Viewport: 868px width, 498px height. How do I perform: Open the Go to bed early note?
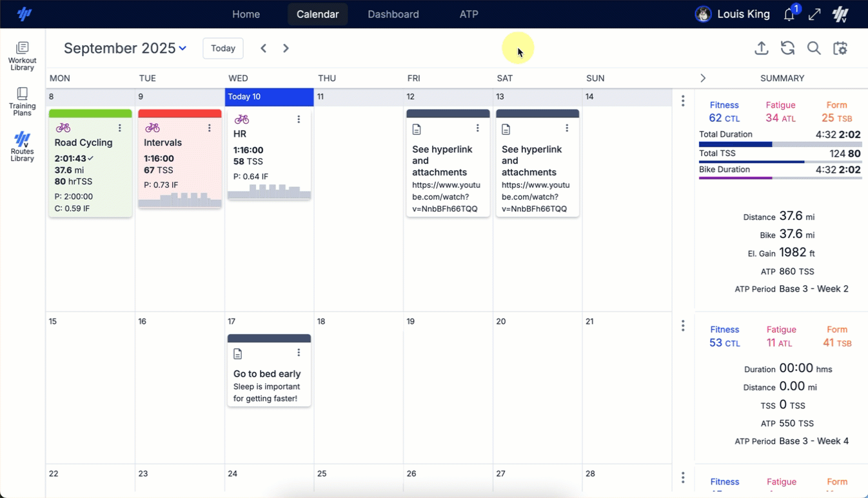[x=267, y=373]
